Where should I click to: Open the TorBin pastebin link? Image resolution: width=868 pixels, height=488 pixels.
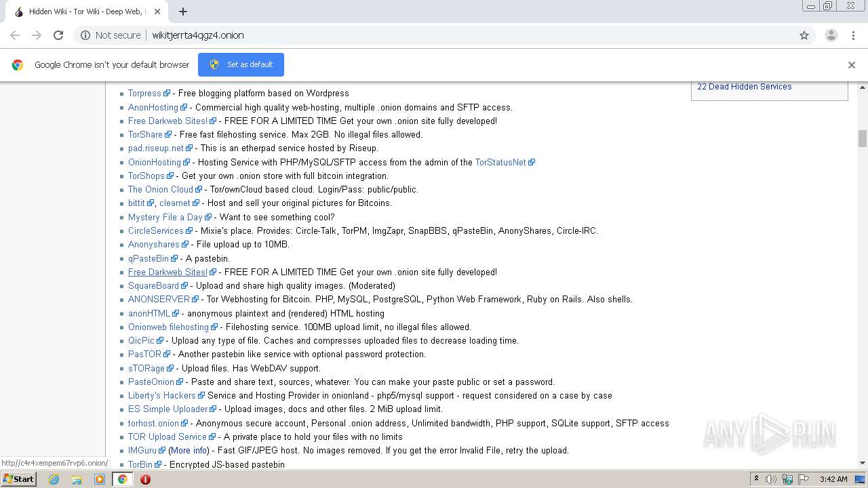[140, 464]
